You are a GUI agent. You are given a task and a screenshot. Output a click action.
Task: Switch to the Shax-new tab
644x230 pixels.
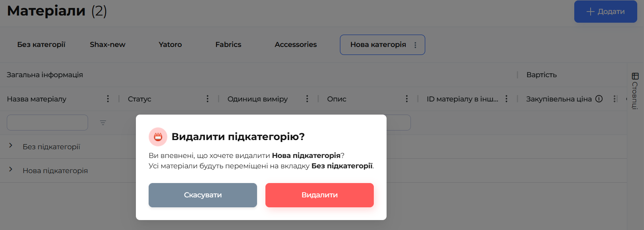coord(108,45)
